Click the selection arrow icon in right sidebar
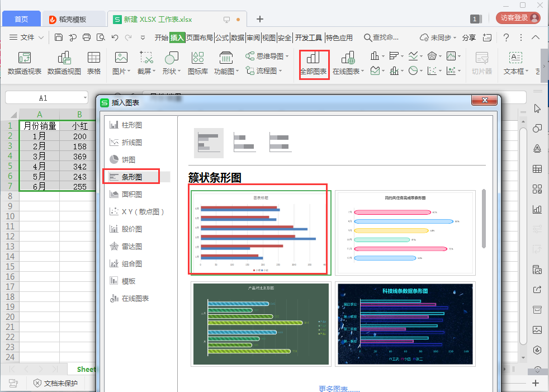The height and width of the screenshot is (392, 549). (x=537, y=108)
